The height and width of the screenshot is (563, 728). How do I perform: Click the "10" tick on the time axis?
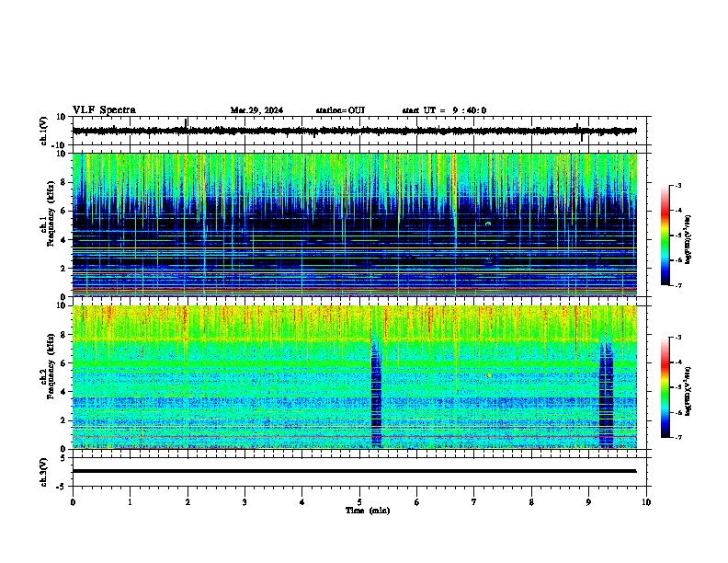pyautogui.click(x=646, y=502)
